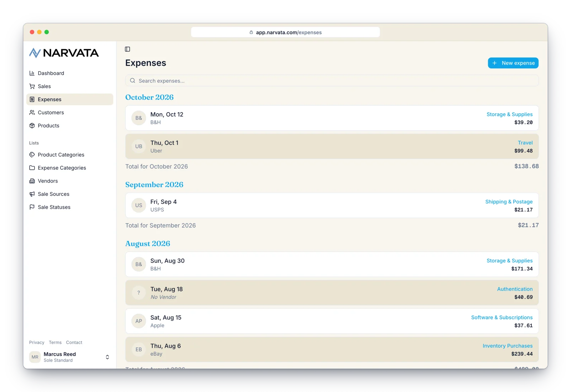Open the Contact link

[x=74, y=342]
